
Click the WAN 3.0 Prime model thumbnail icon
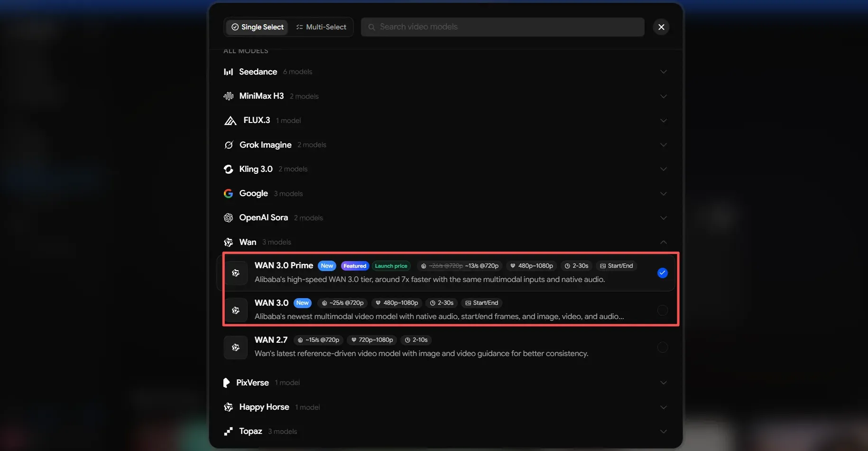tap(236, 273)
